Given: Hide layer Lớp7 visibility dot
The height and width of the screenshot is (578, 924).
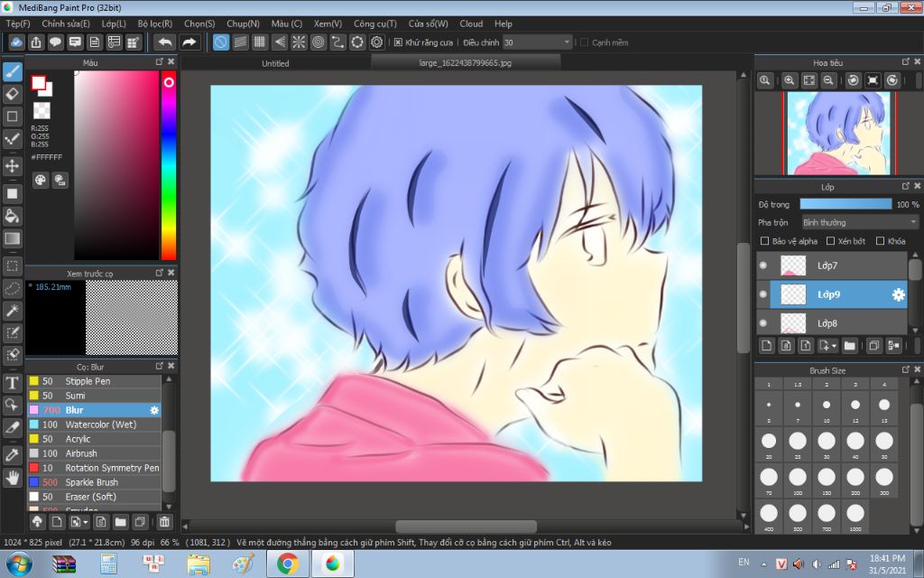Looking at the screenshot, I should (x=763, y=266).
